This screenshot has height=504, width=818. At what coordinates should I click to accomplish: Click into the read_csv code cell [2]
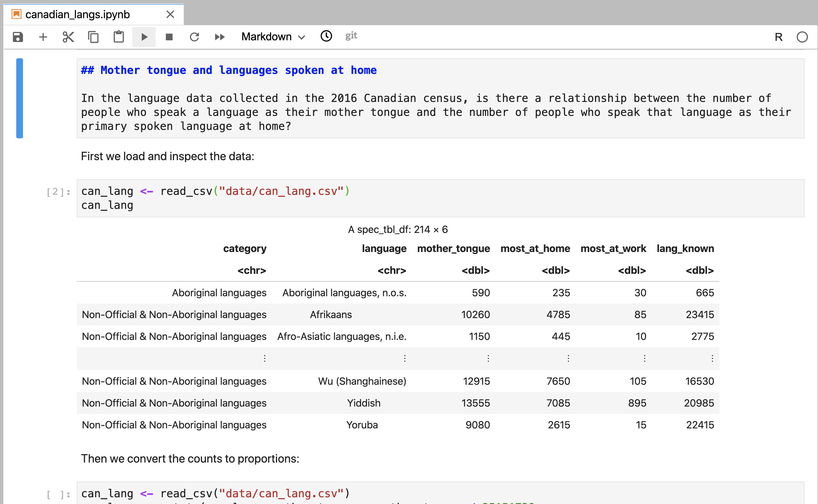[x=440, y=198]
